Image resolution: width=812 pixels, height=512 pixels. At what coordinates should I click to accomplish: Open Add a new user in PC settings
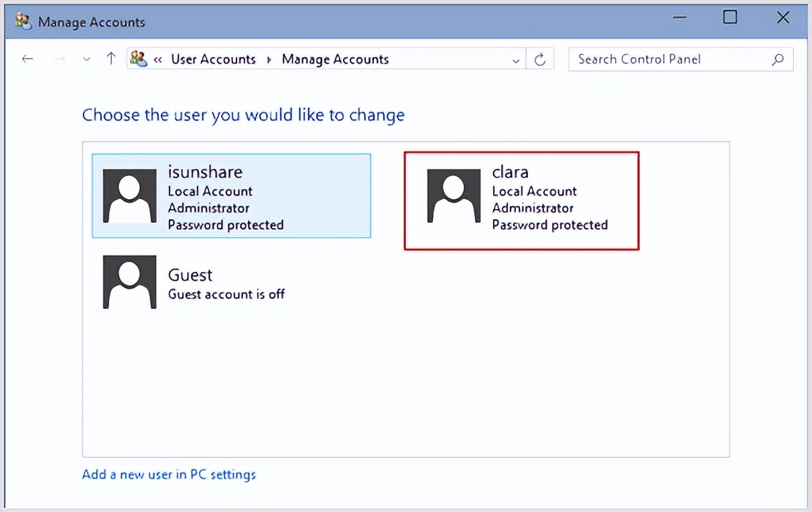point(169,474)
